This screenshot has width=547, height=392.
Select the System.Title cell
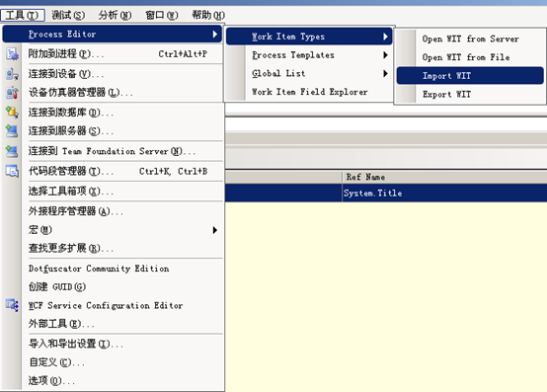pos(444,193)
